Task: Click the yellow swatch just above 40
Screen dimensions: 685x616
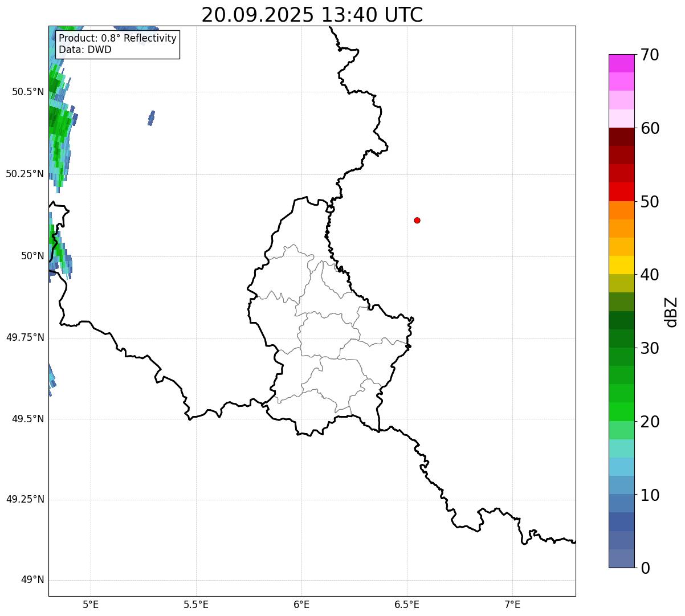Action: pos(622,265)
